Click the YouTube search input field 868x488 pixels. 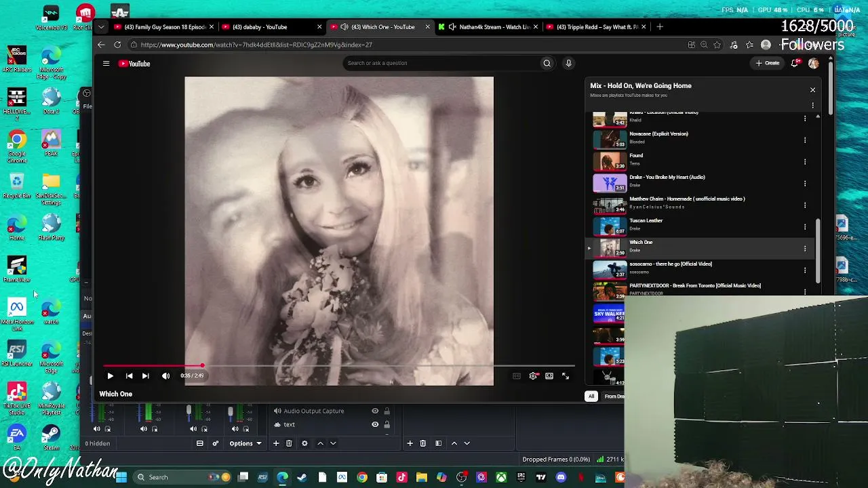pos(441,63)
